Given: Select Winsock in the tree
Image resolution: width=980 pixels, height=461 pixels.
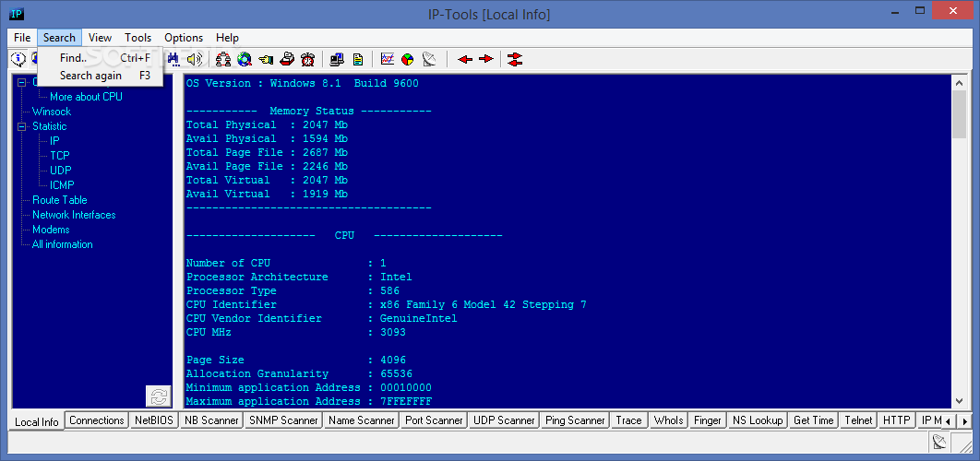Looking at the screenshot, I should tap(52, 112).
